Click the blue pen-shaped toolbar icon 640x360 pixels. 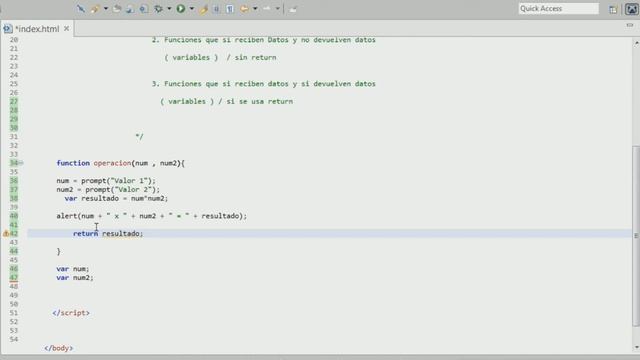81,9
